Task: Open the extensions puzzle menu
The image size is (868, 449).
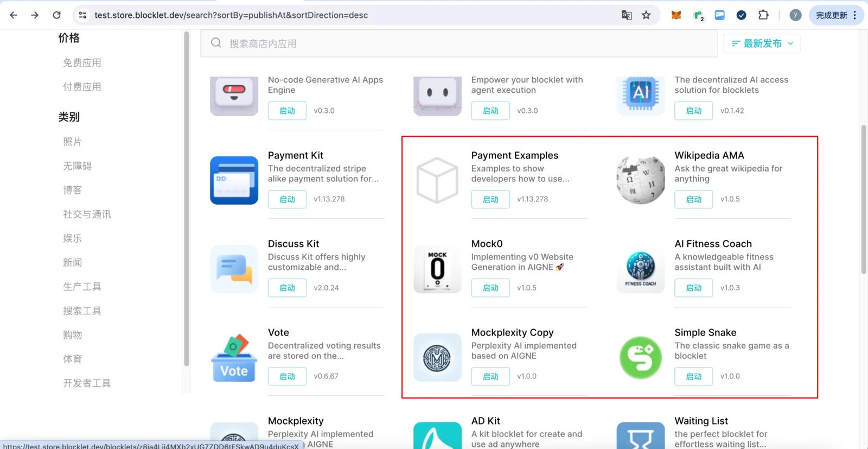Action: coord(763,15)
